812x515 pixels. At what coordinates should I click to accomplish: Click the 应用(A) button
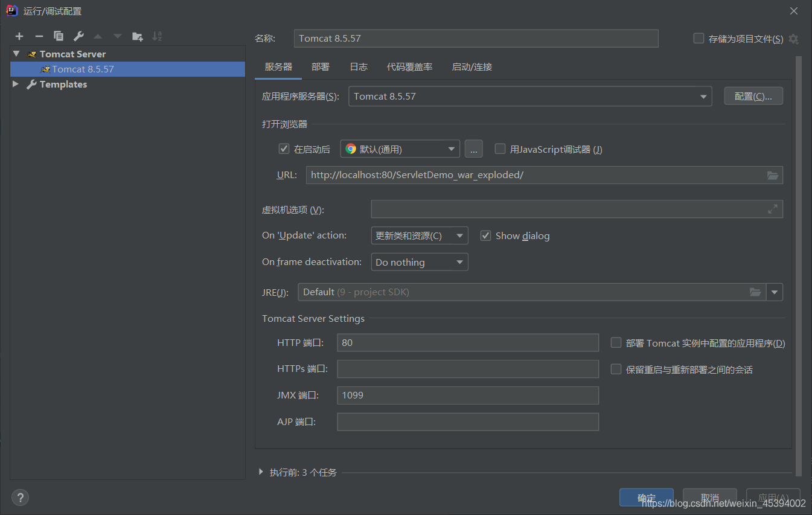pyautogui.click(x=773, y=497)
